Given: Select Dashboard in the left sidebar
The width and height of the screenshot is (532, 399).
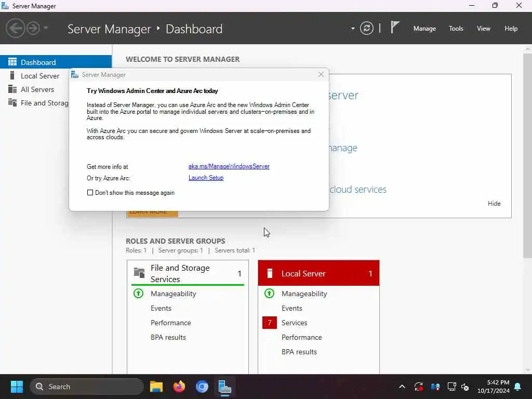Looking at the screenshot, I should click(x=56, y=62).
